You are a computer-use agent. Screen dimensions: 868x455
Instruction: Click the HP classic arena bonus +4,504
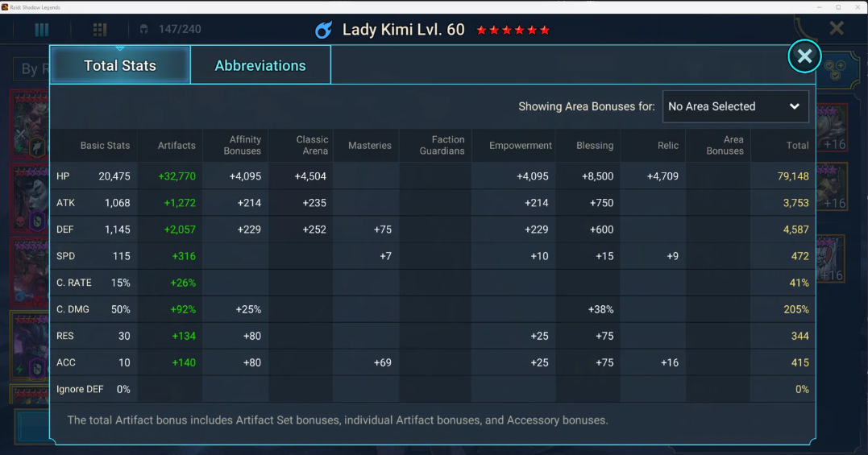[310, 176]
